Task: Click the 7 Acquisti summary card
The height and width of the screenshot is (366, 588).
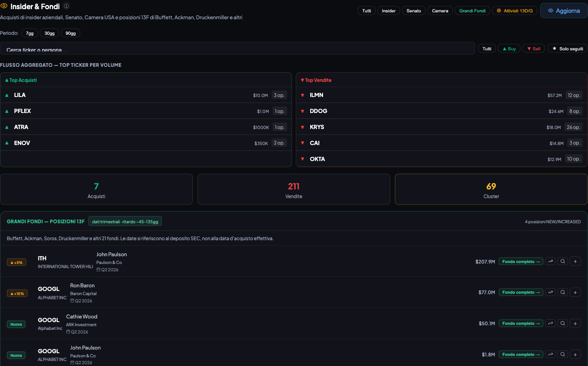Action: pyautogui.click(x=96, y=189)
